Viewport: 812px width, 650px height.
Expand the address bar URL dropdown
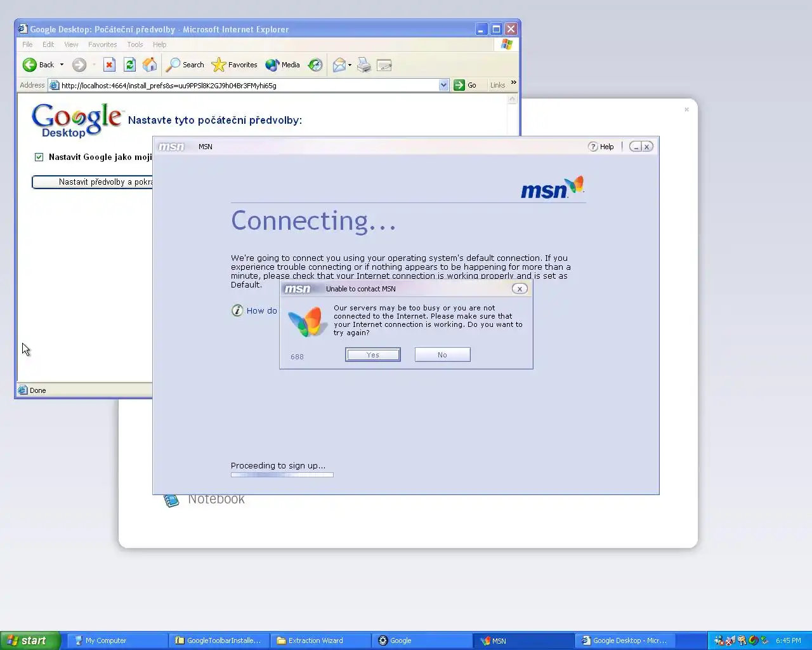click(443, 85)
